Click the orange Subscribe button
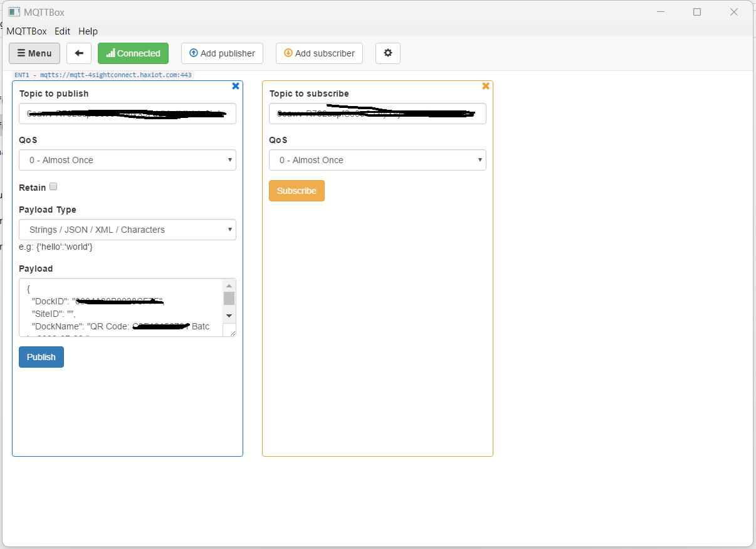Viewport: 756px width, 549px height. pyautogui.click(x=297, y=191)
